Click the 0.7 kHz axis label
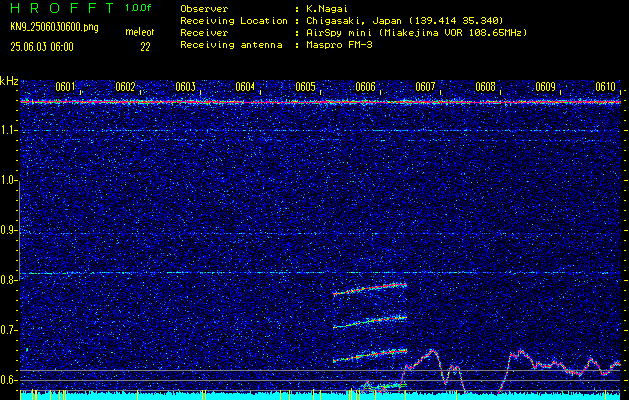Viewport: 629px width, 400px height. coord(8,330)
